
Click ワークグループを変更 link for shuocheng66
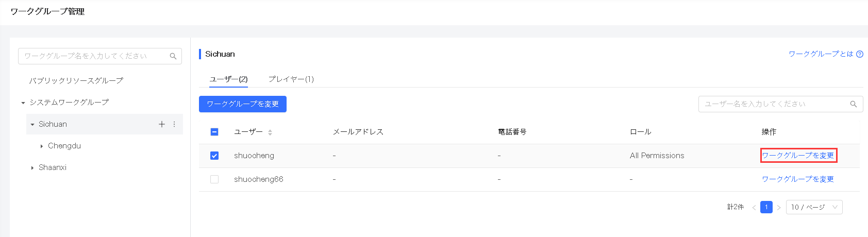point(797,179)
